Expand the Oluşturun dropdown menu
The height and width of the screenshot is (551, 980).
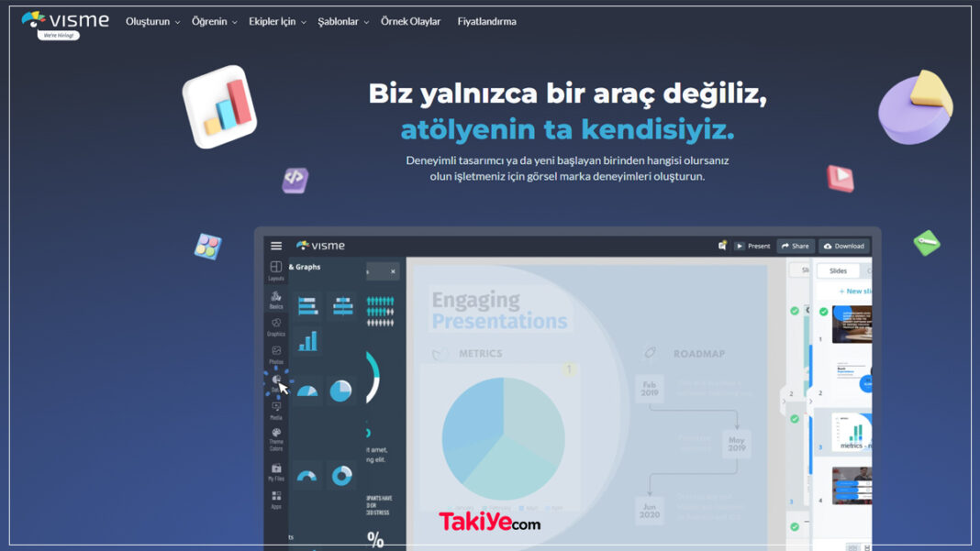pyautogui.click(x=152, y=21)
